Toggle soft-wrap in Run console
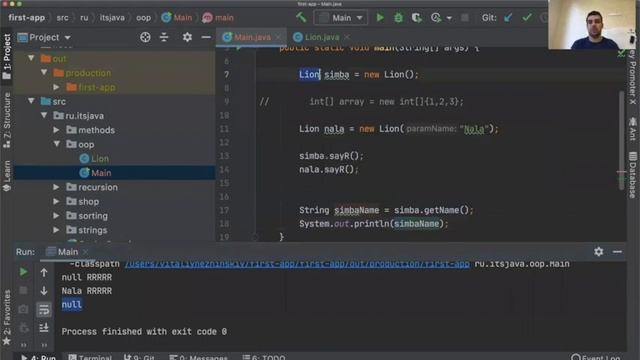The width and height of the screenshot is (640, 360). 44,309
